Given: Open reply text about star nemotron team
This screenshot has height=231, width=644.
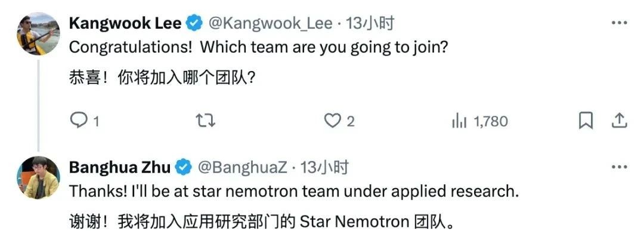Looking at the screenshot, I should [294, 192].
